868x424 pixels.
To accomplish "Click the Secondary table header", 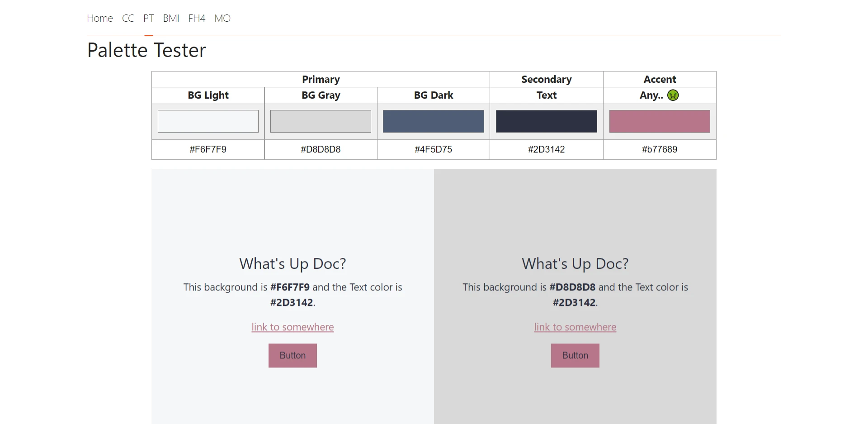I will pos(547,79).
